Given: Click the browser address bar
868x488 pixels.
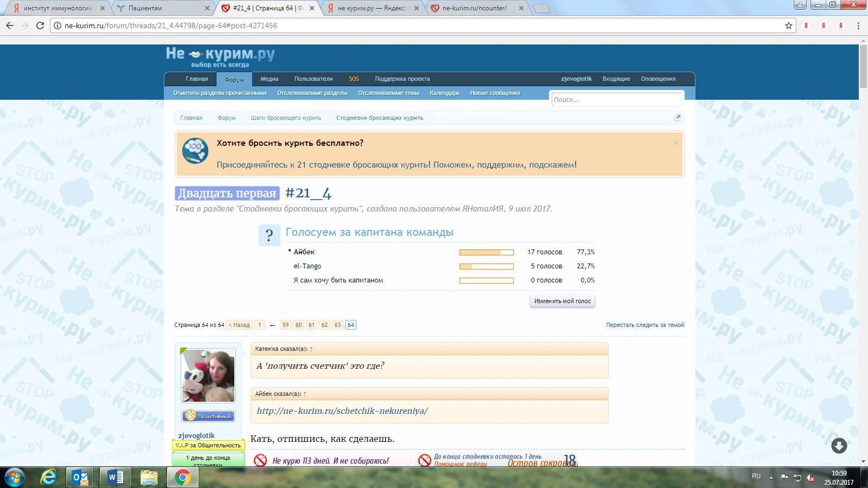Looking at the screenshot, I should 423,25.
